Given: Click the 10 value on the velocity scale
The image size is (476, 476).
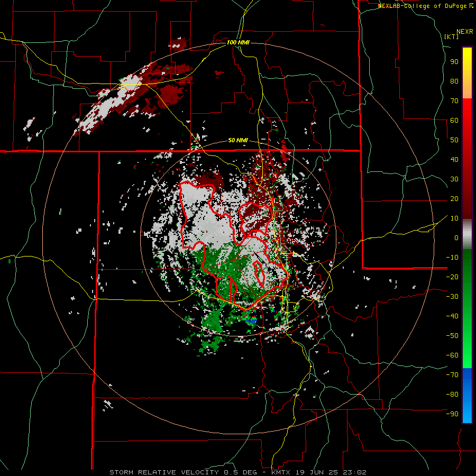Looking at the screenshot, I should point(454,218).
